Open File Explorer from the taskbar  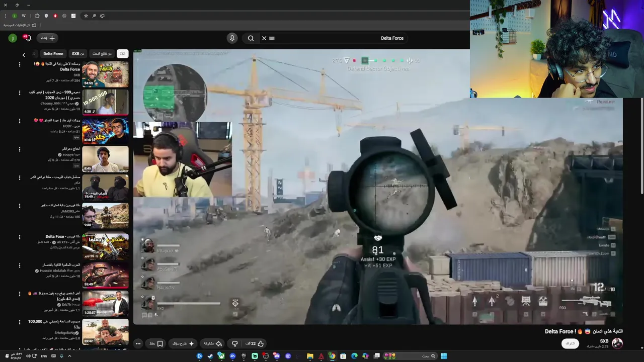310,356
